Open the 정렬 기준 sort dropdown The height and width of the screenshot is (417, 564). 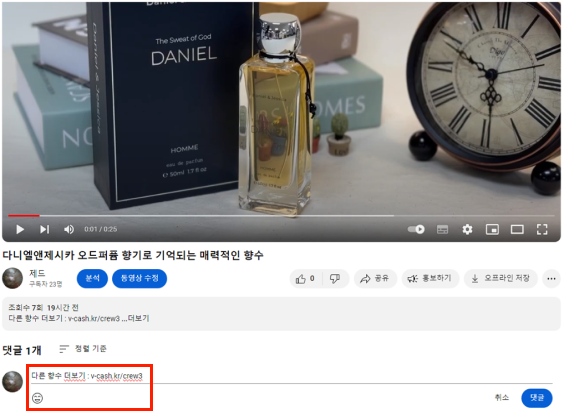coord(83,349)
